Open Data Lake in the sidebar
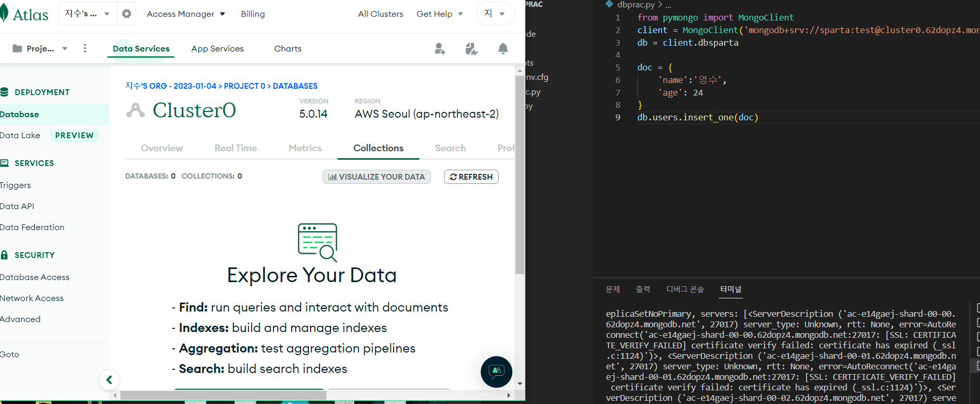 point(20,136)
